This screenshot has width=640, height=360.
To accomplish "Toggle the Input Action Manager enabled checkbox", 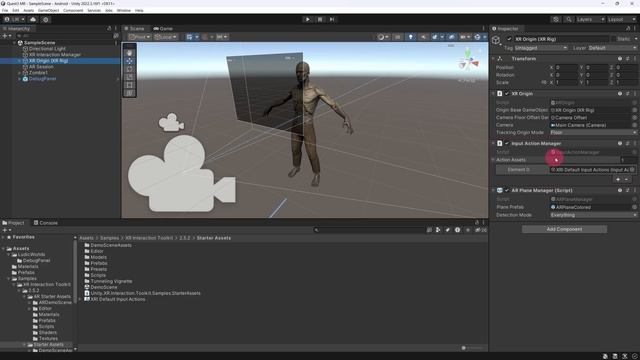I will point(507,144).
